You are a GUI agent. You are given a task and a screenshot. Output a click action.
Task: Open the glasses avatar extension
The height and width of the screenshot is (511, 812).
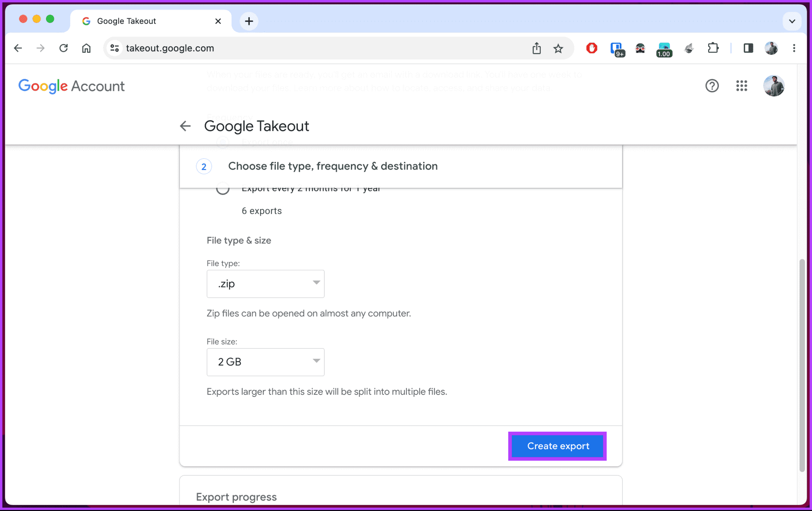tap(640, 48)
